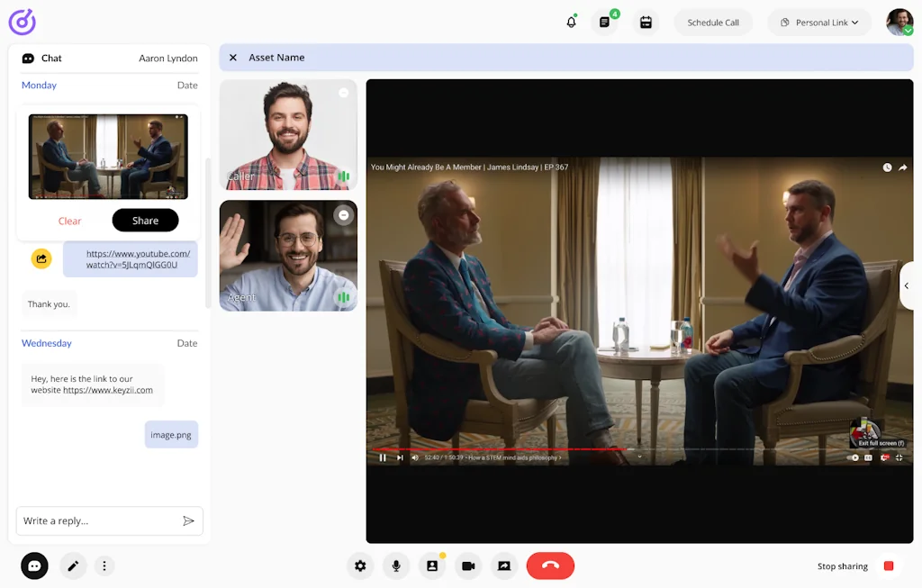Mute the microphone
The image size is (922, 588).
click(x=396, y=565)
